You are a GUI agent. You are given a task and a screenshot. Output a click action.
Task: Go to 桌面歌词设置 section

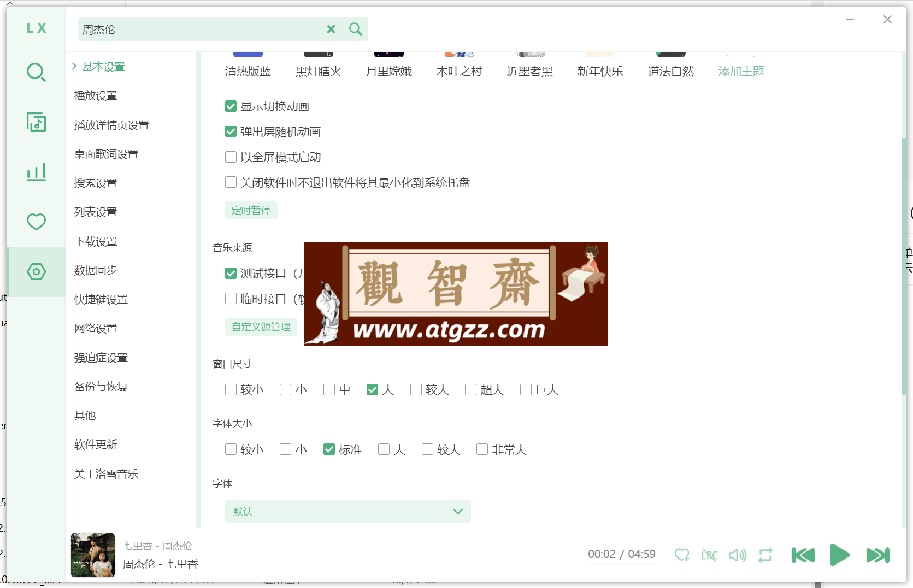106,154
